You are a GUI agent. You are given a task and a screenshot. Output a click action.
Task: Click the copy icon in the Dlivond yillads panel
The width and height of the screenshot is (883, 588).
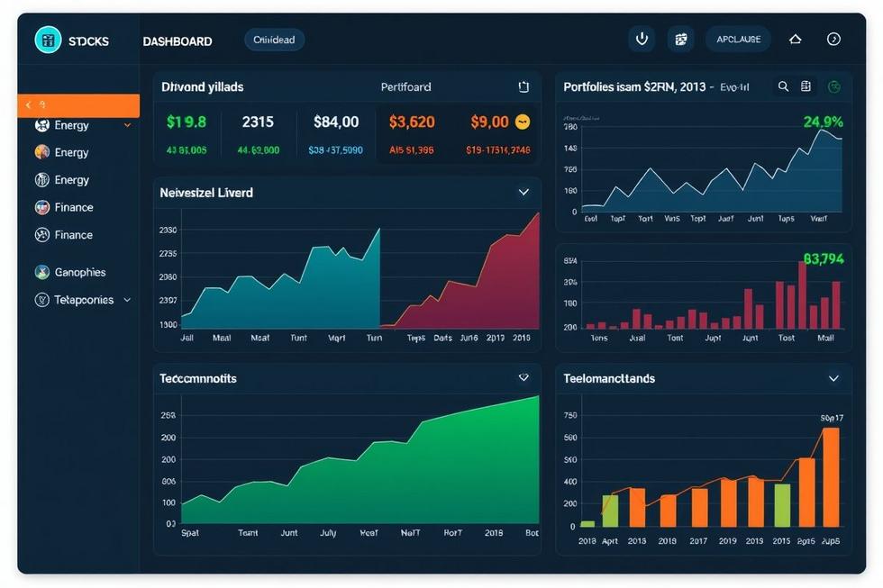tap(523, 87)
